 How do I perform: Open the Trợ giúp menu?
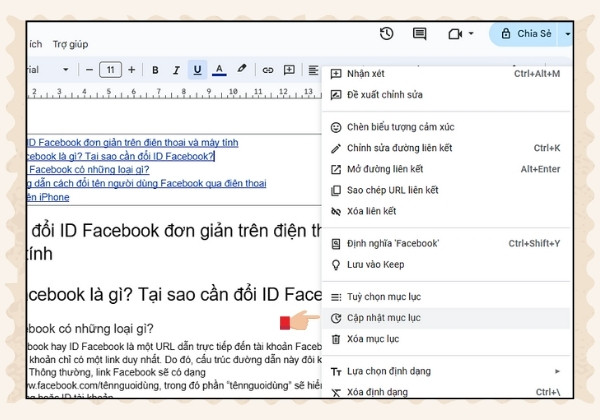(x=70, y=44)
